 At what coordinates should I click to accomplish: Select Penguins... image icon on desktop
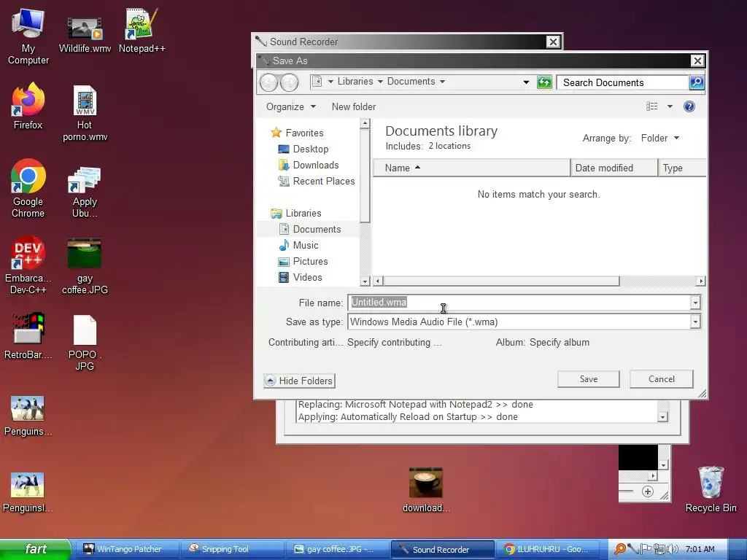28,416
